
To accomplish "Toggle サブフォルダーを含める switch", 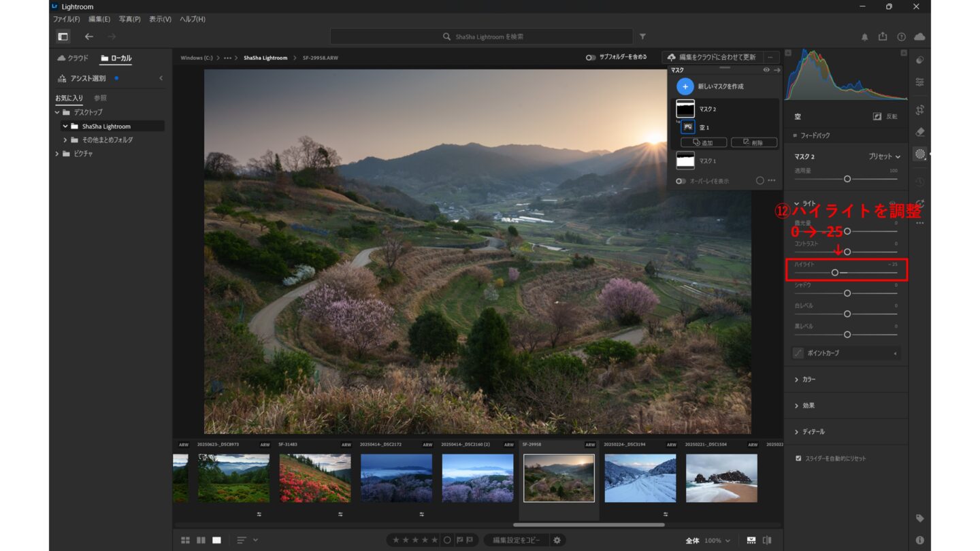I will coord(591,58).
